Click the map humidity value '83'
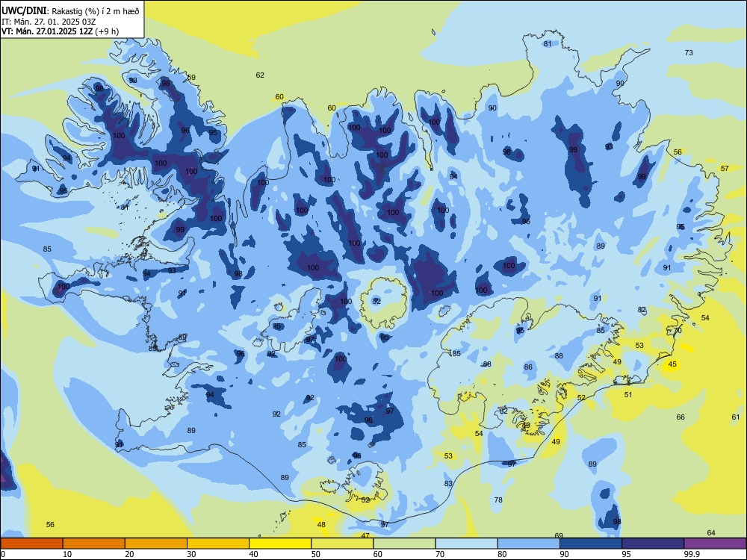Screen dimensions: 747x560 point(448,484)
